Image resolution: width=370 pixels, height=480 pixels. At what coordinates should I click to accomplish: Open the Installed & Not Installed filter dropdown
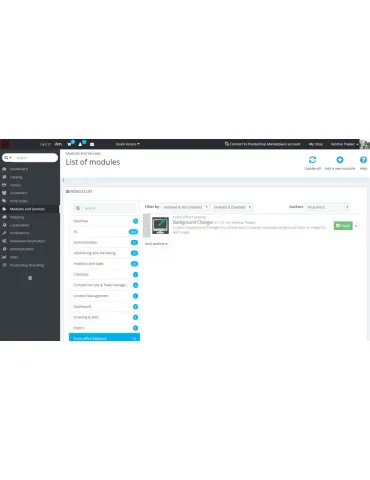tap(185, 207)
